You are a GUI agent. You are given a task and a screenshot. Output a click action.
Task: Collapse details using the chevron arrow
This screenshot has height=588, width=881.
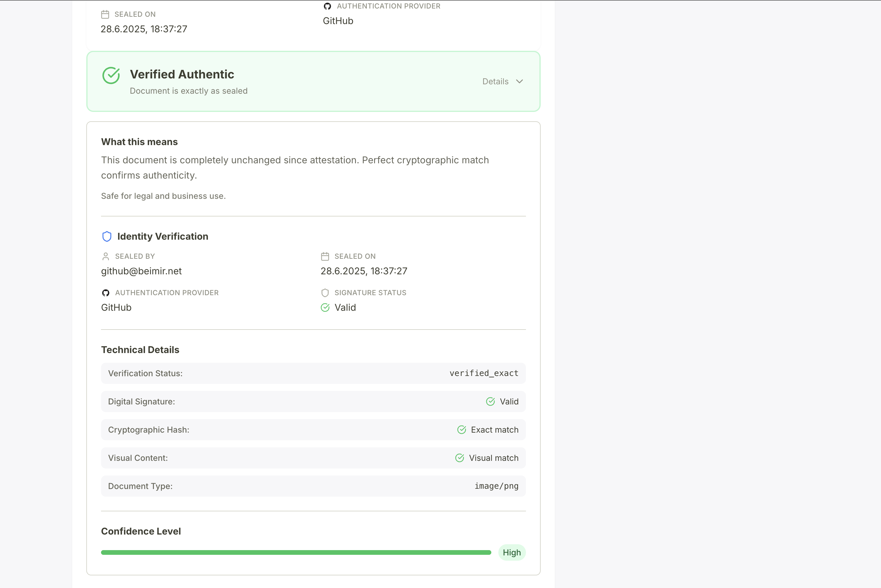pos(519,81)
